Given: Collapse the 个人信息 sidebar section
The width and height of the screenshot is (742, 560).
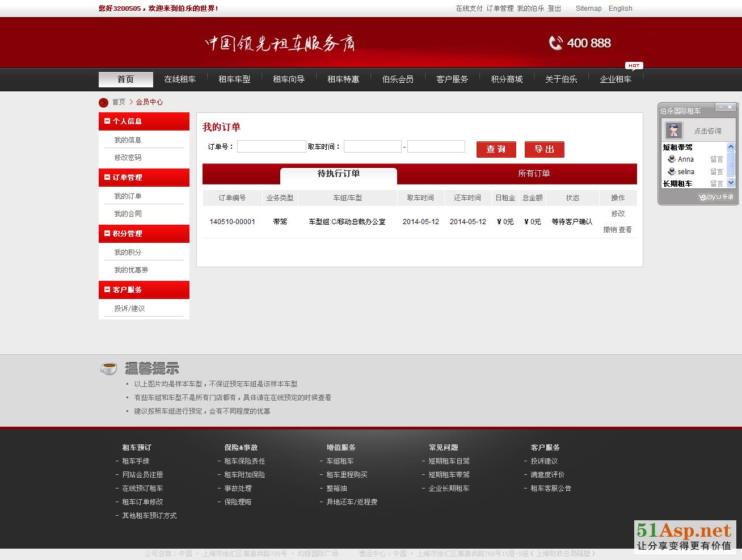Looking at the screenshot, I should coord(107,121).
